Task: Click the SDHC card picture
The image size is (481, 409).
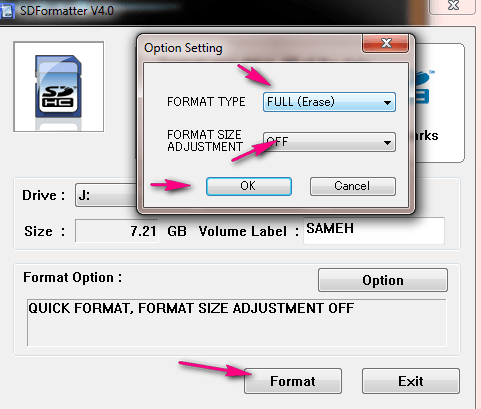Action: (x=59, y=87)
